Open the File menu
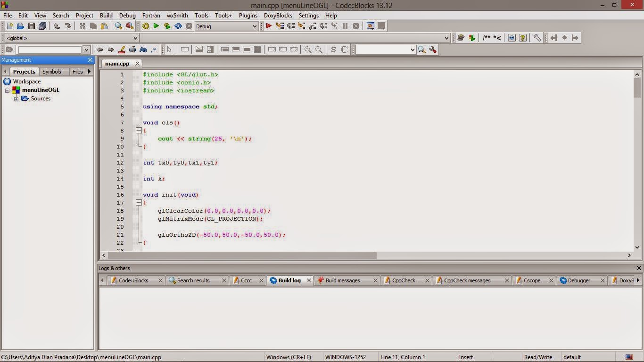Image resolution: width=644 pixels, height=362 pixels. pos(8,15)
